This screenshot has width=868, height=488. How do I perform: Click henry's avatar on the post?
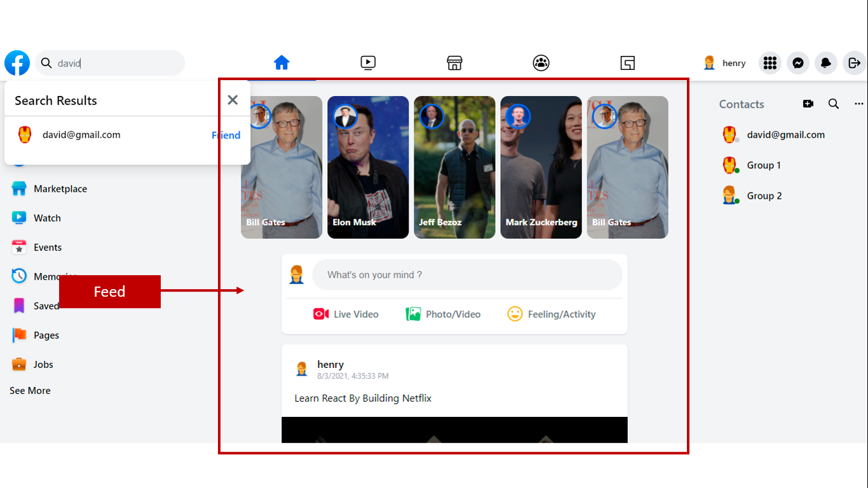[301, 369]
